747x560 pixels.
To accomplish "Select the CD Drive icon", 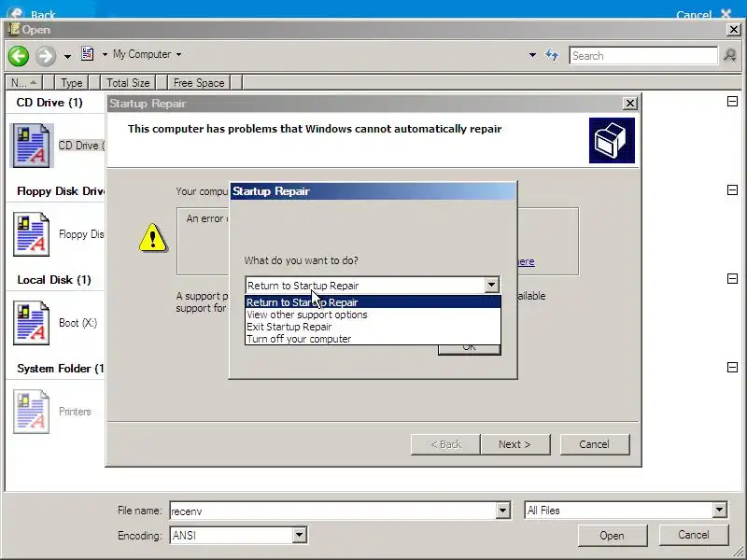I will 32,146.
